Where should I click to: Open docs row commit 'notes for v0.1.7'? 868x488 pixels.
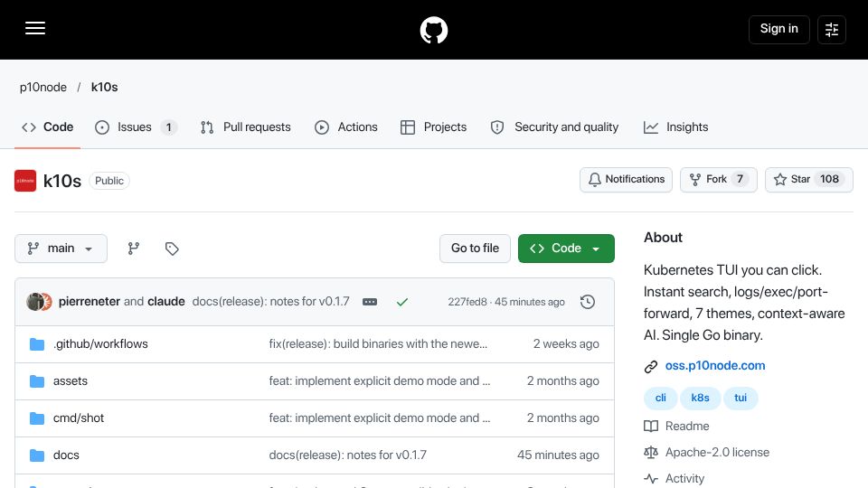(x=347, y=455)
